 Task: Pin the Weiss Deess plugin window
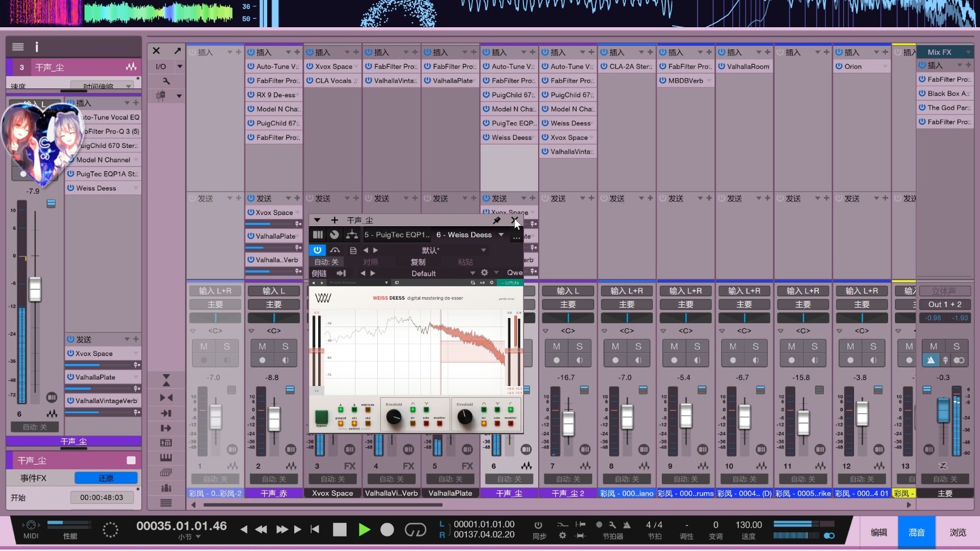(497, 220)
